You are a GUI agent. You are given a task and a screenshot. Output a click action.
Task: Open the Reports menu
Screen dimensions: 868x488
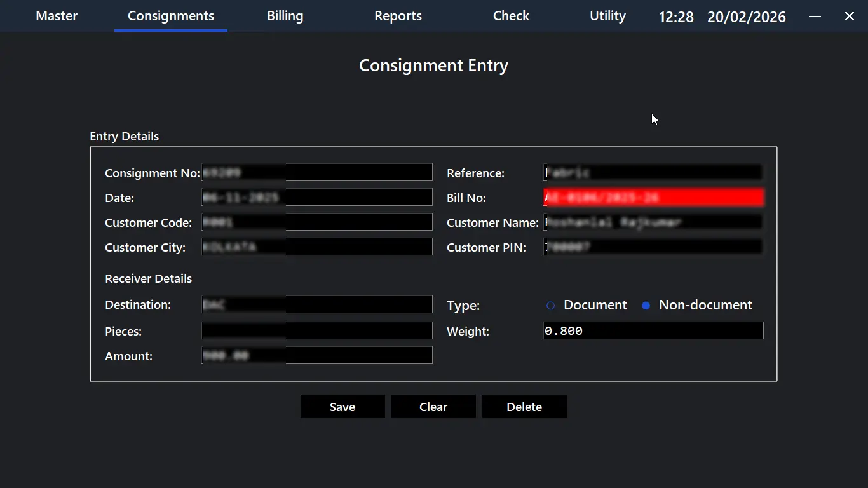[398, 16]
